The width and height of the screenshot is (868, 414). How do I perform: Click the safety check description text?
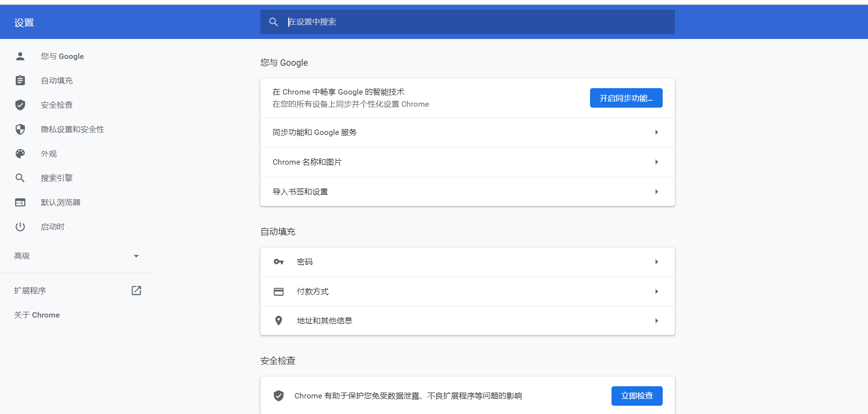click(408, 396)
